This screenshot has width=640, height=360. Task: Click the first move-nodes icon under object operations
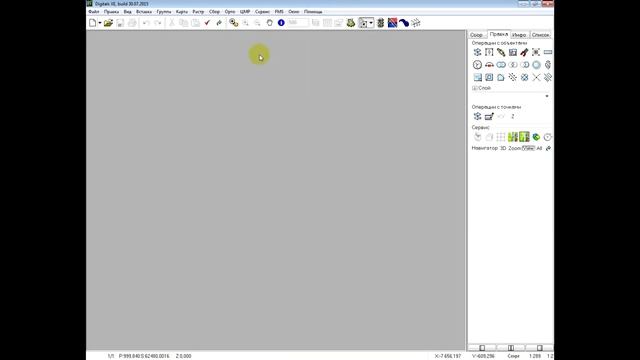tap(478, 52)
